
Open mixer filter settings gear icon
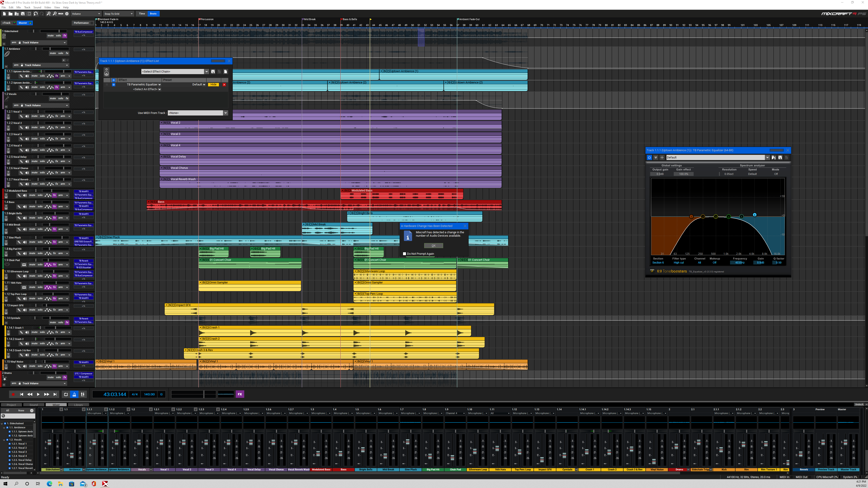coord(32,410)
